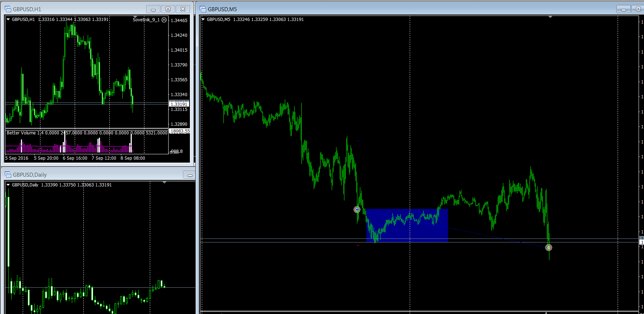This screenshot has width=644, height=314.
Task: Click the 8 Sep 08:00 time axis label
Action: 133,158
